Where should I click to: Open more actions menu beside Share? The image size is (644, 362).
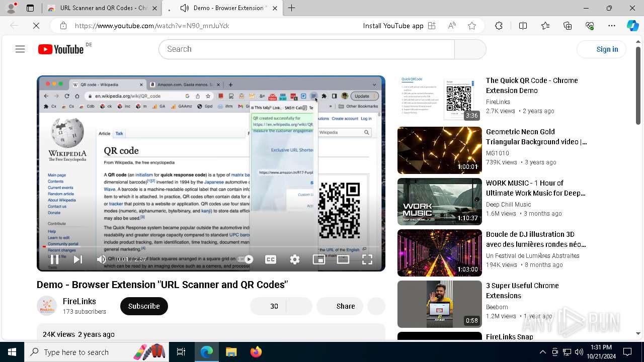coord(376,306)
